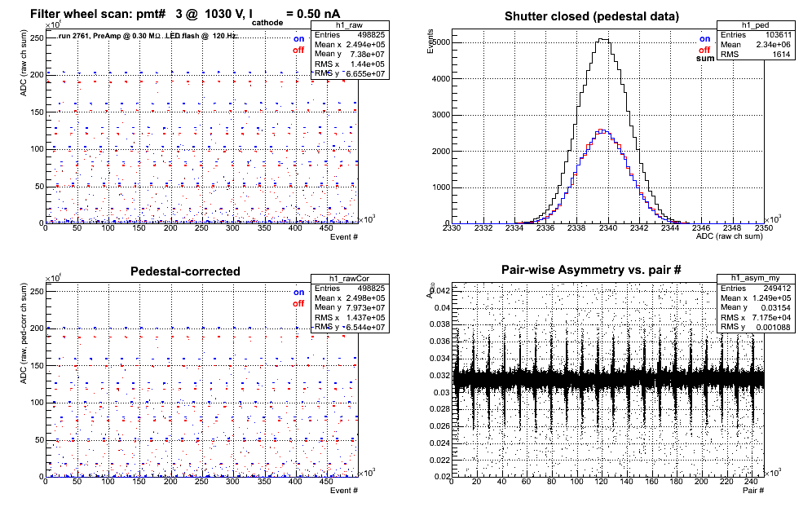This screenshot has width=812, height=507.
Task: Click the 'RMS x 1.437e+05' stats row
Action: pos(350,317)
